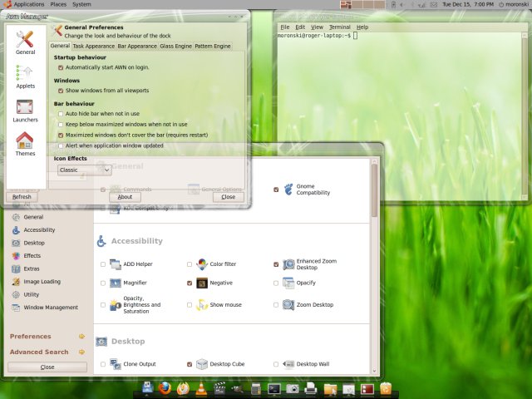This screenshot has width=532, height=399.
Task: Click the About button in Awn Manager
Action: point(125,197)
